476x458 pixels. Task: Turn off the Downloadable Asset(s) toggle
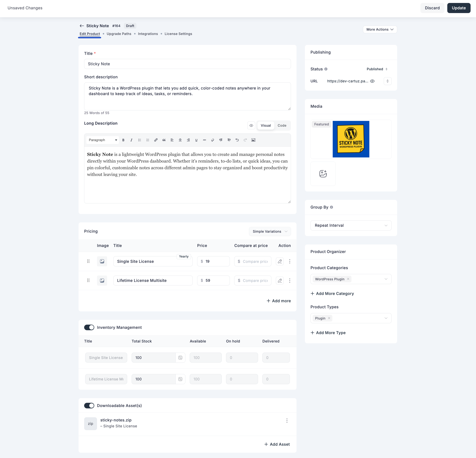pyautogui.click(x=89, y=405)
